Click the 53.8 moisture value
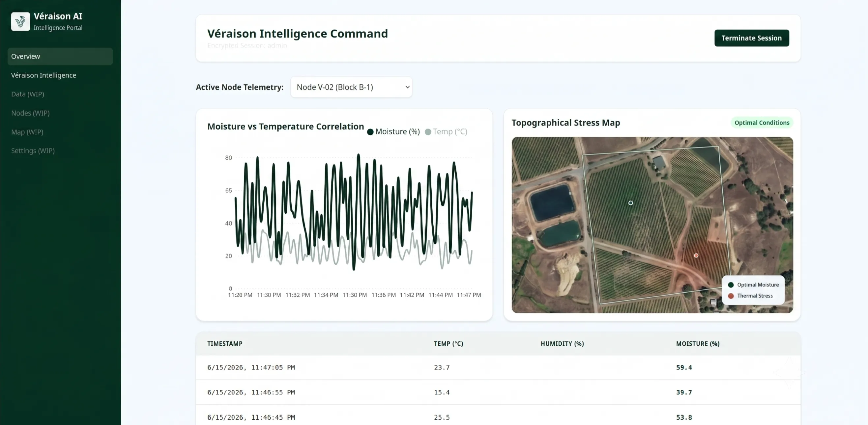This screenshot has width=868, height=425. coord(684,417)
